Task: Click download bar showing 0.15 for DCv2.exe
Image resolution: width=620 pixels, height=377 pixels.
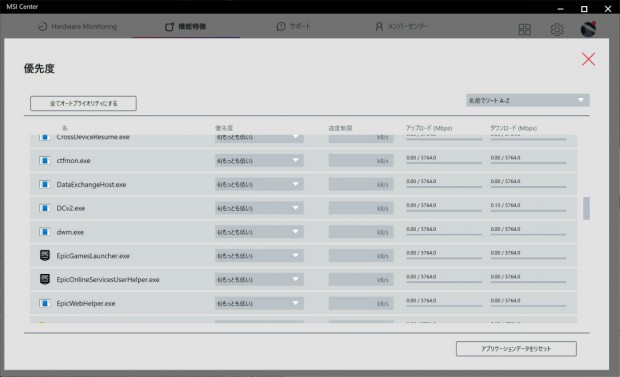Action: click(528, 210)
